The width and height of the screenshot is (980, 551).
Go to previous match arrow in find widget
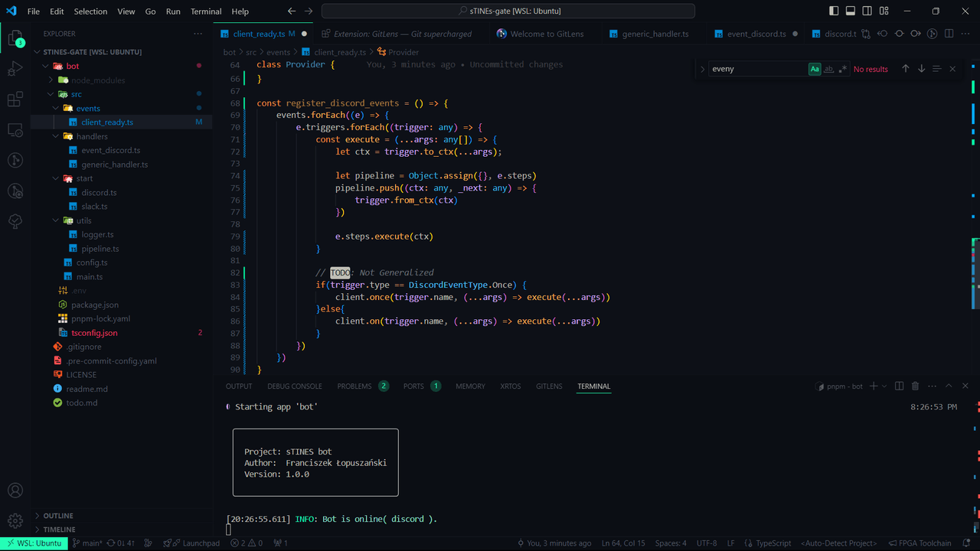(906, 69)
